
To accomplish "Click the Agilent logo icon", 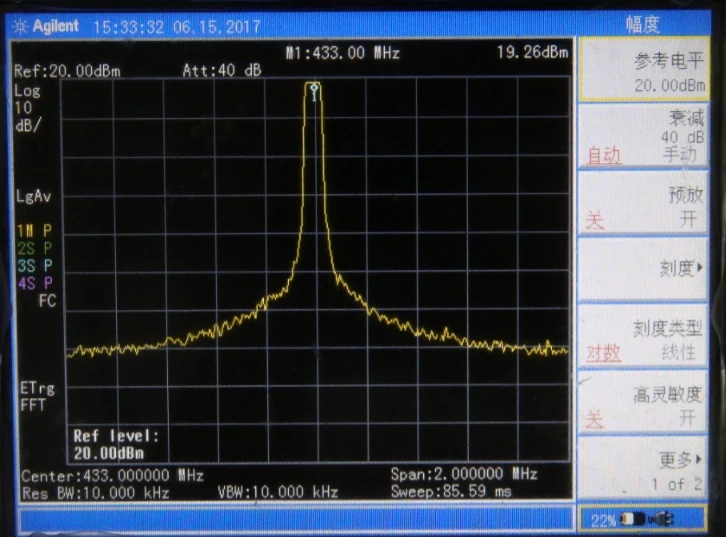I will coord(20,26).
